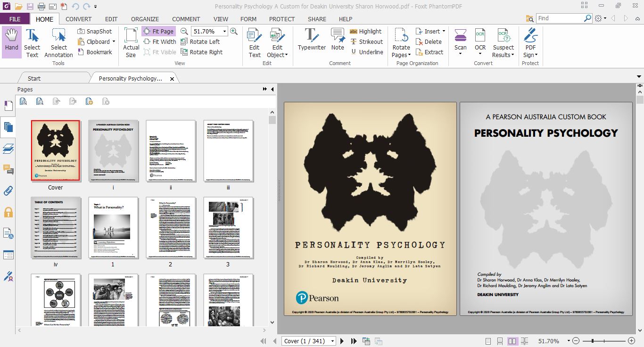Open the comments panel in the sidebar

pos(8,169)
